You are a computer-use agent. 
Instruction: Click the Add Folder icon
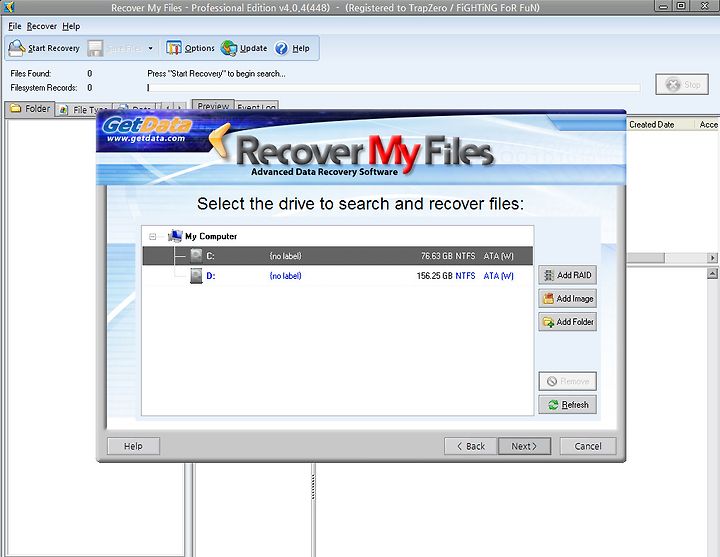tap(548, 322)
